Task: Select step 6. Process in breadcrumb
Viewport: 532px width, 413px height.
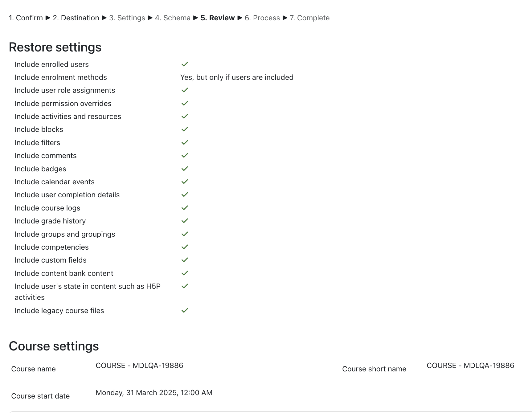Action: pyautogui.click(x=262, y=18)
